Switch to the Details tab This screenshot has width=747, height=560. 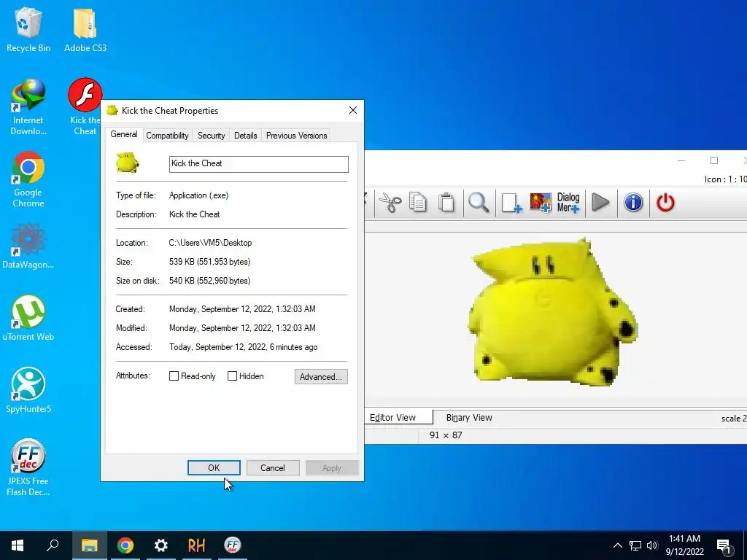245,136
